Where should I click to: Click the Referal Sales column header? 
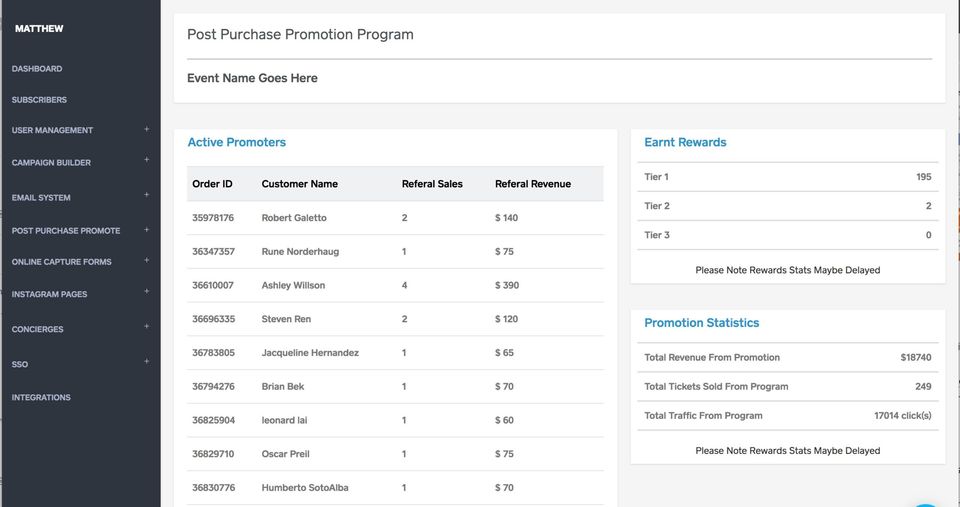click(x=432, y=184)
